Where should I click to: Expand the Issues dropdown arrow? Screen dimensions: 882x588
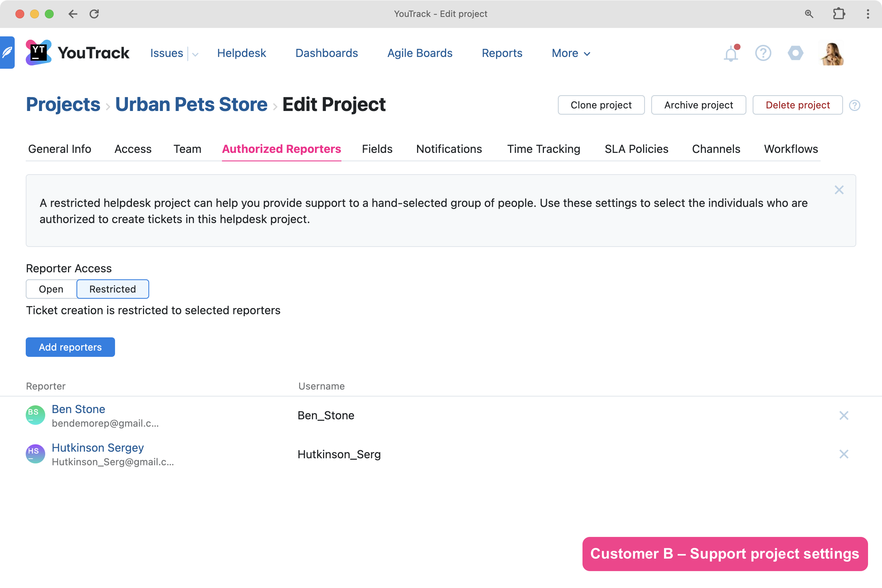point(195,54)
